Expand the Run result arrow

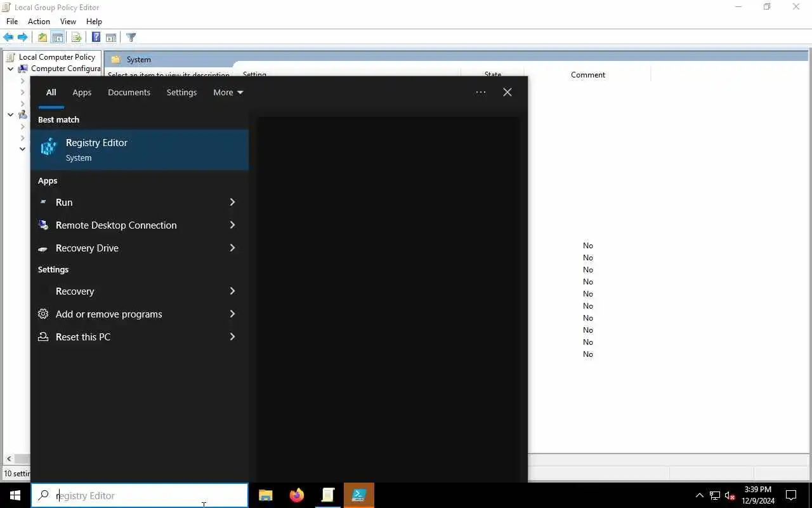232,202
